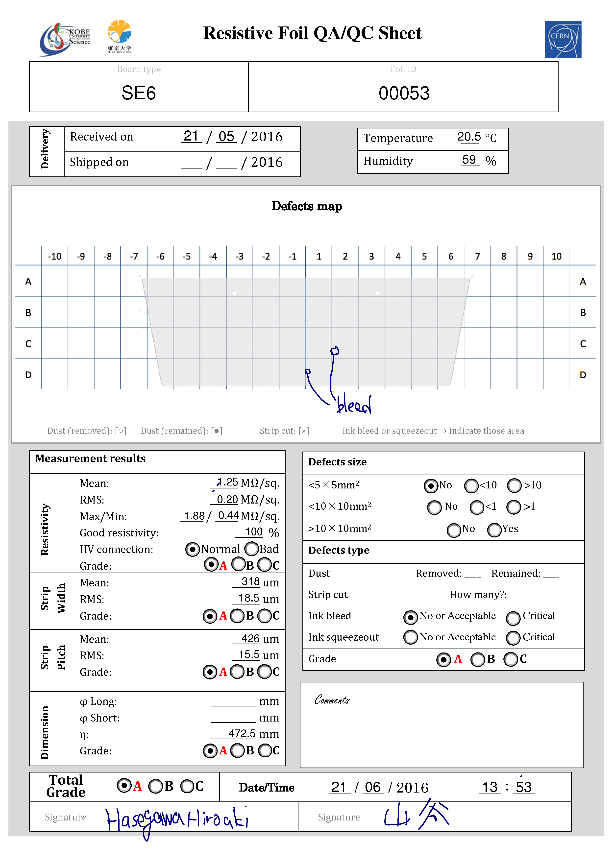This screenshot has height=868, width=614.
Task: Select Resistivity grade A radio button
Action: pyautogui.click(x=211, y=564)
